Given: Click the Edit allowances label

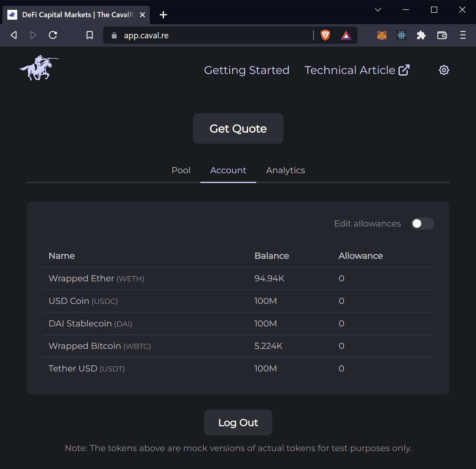Looking at the screenshot, I should click(x=367, y=223).
